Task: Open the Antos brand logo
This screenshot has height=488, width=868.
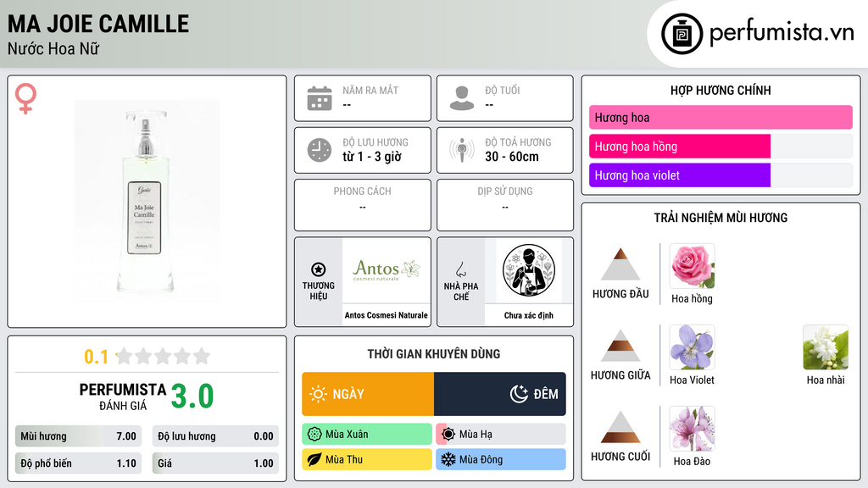Action: pyautogui.click(x=387, y=270)
